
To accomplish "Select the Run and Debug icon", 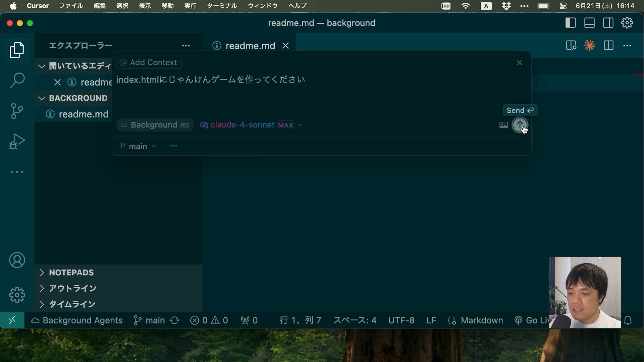I will pos(16,141).
